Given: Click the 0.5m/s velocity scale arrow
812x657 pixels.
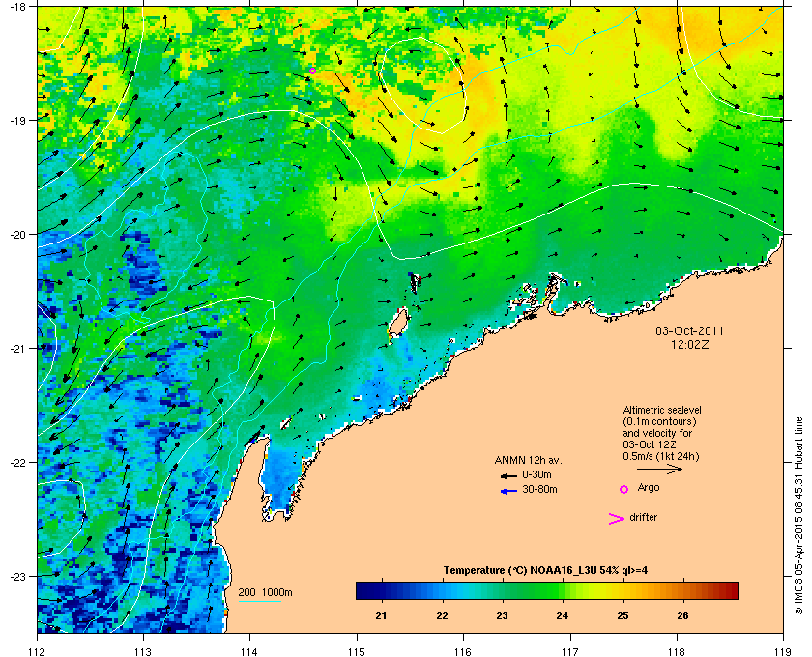Looking at the screenshot, I should pyautogui.click(x=659, y=469).
